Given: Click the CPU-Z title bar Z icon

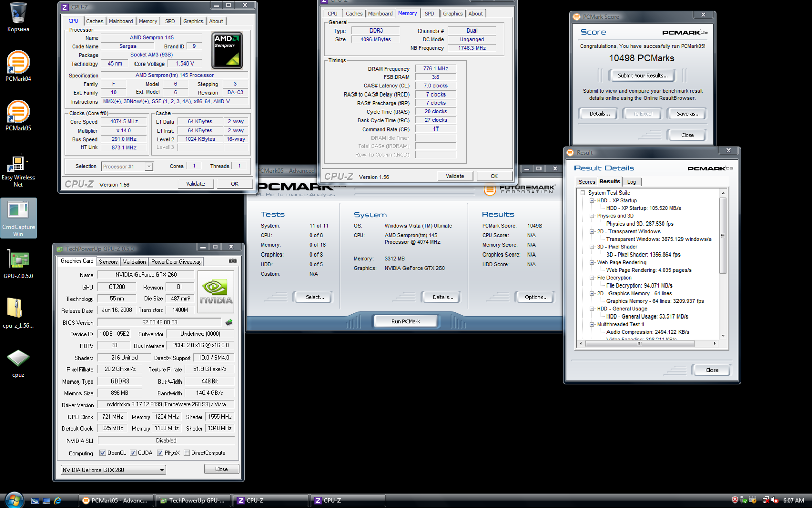Looking at the screenshot, I should [x=65, y=7].
